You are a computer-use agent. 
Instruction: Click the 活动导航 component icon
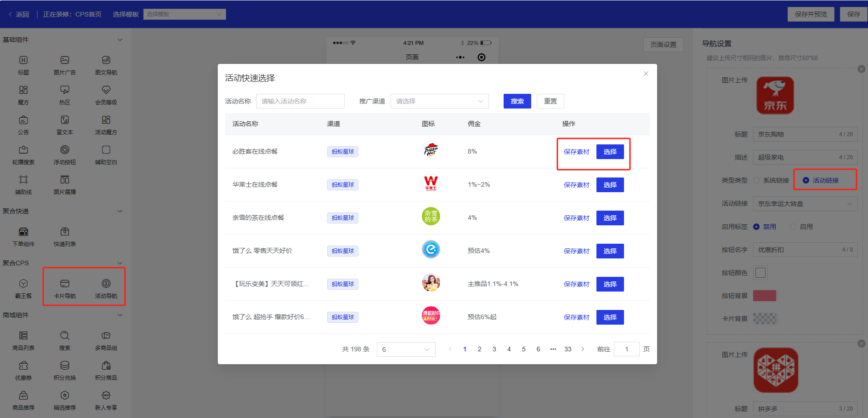[106, 284]
